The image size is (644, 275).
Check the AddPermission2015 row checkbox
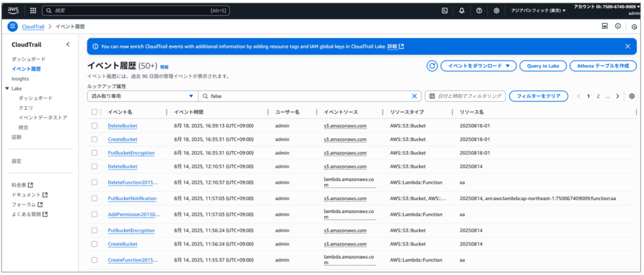tap(94, 214)
